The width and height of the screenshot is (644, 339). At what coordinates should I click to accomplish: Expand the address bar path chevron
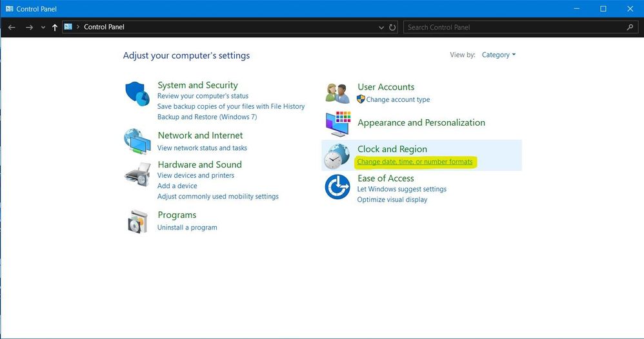click(x=78, y=26)
